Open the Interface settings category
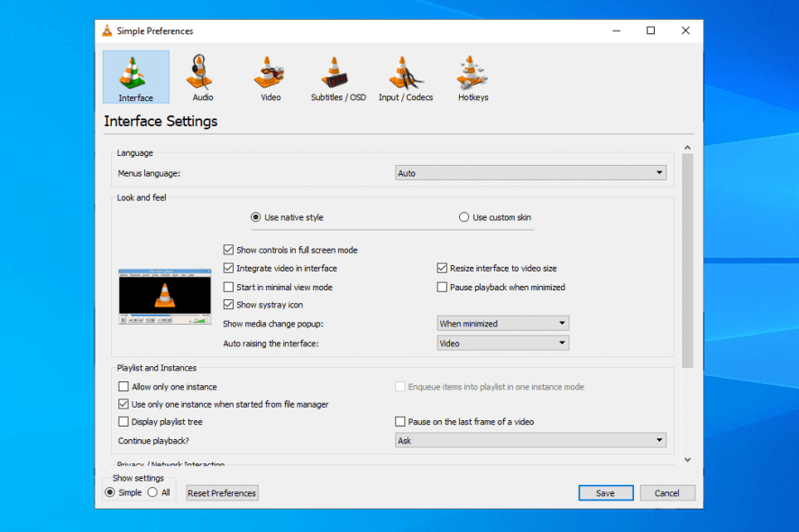Image resolution: width=799 pixels, height=532 pixels. click(136, 77)
